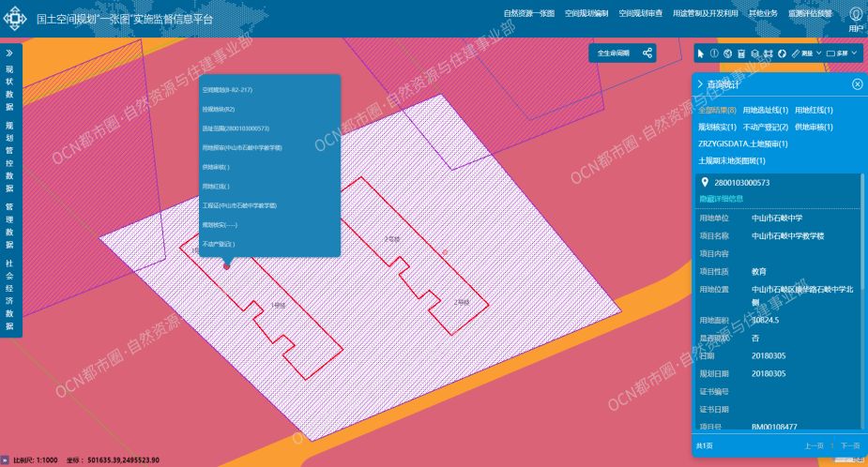This screenshot has height=467, width=868.
Task: Click the project number BM00108477
Action: click(774, 427)
